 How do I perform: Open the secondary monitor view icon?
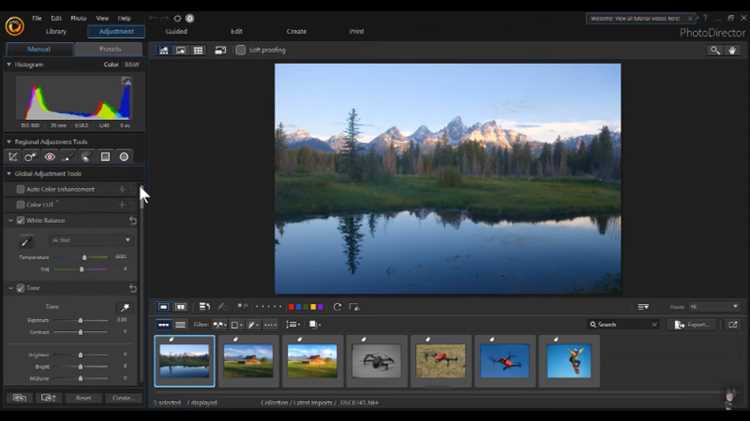(220, 50)
